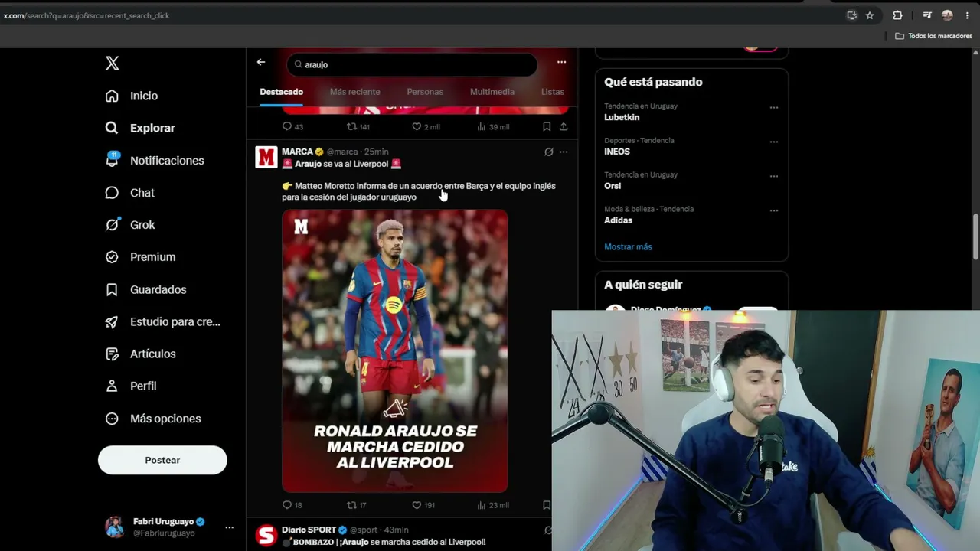Reply to MARCA tweet with 18 replies

(x=292, y=505)
